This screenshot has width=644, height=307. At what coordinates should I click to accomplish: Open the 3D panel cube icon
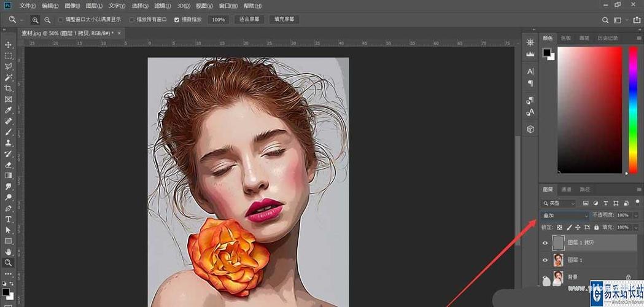[x=530, y=130]
